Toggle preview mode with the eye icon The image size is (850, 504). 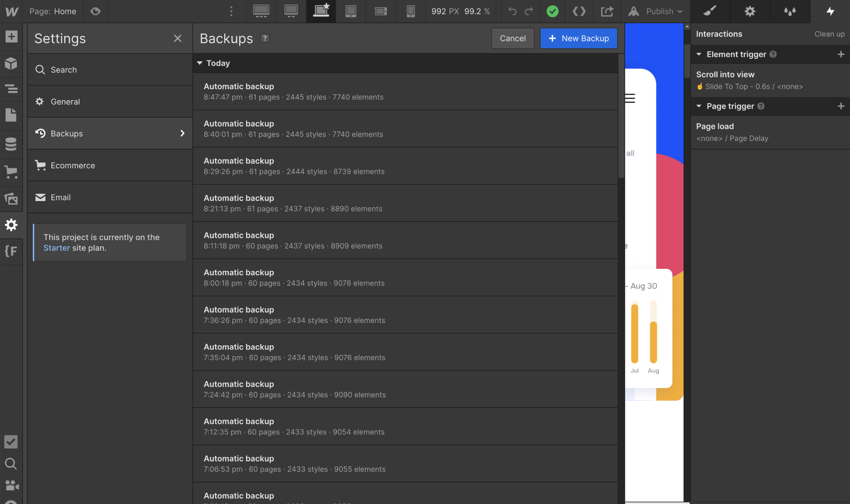coord(95,11)
